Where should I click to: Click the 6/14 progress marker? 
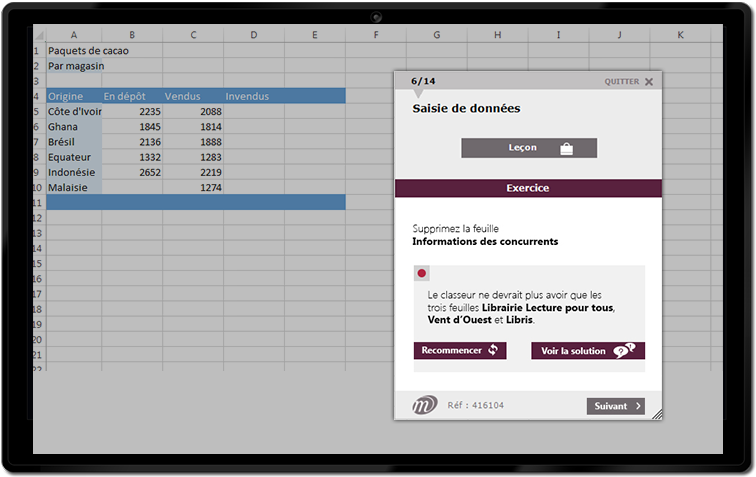click(423, 81)
